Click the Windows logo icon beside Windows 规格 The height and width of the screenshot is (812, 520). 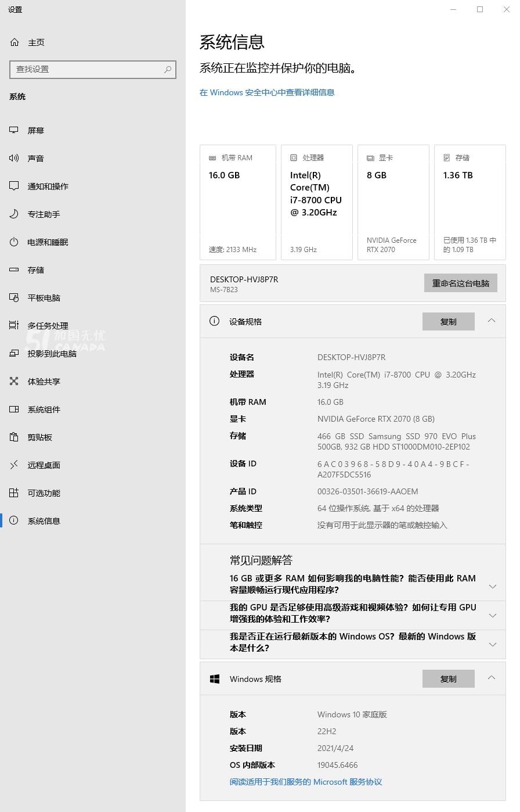(215, 678)
